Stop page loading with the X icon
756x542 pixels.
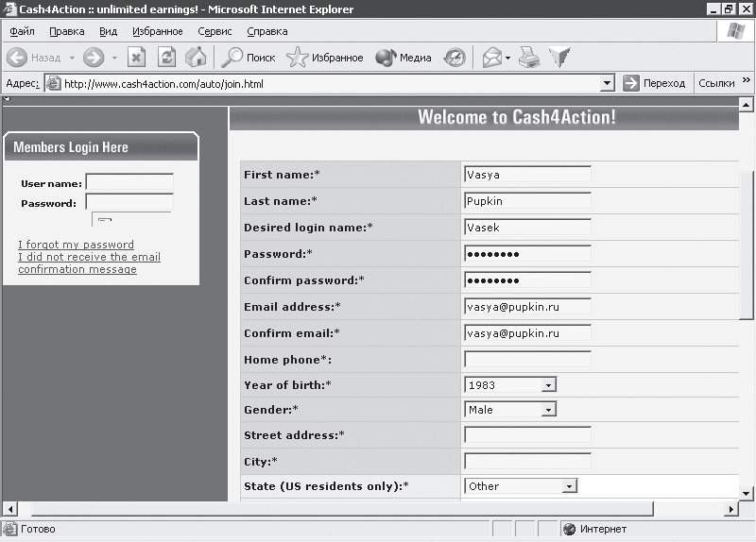click(x=136, y=58)
